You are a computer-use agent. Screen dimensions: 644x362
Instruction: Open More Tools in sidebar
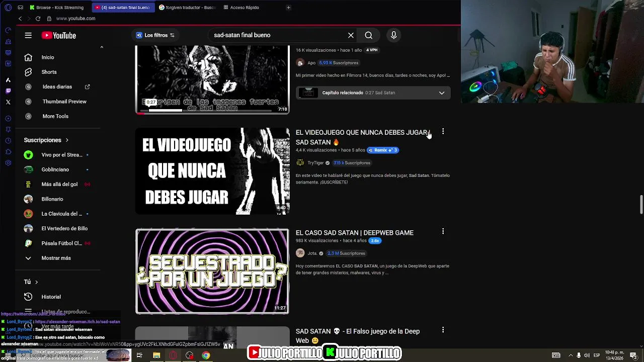pos(55,116)
